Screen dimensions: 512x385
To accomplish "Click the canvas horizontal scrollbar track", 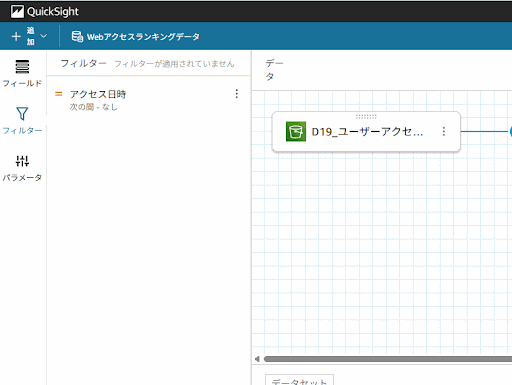I will point(388,359).
